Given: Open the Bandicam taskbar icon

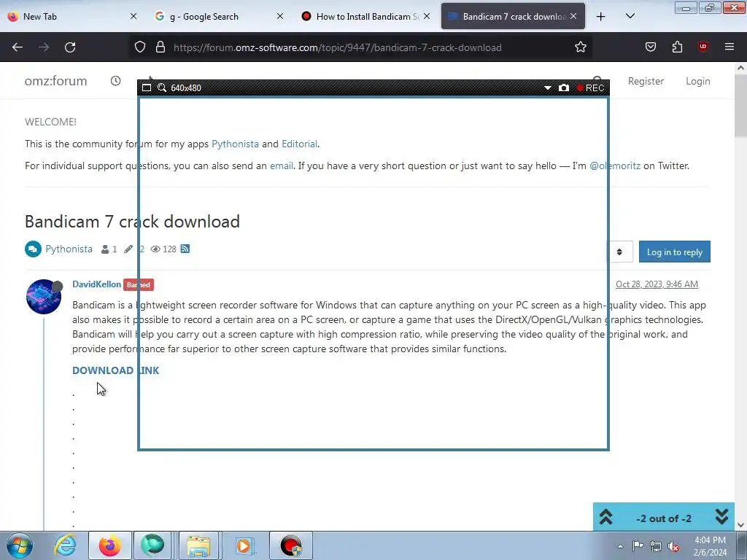Looking at the screenshot, I should click(x=291, y=545).
